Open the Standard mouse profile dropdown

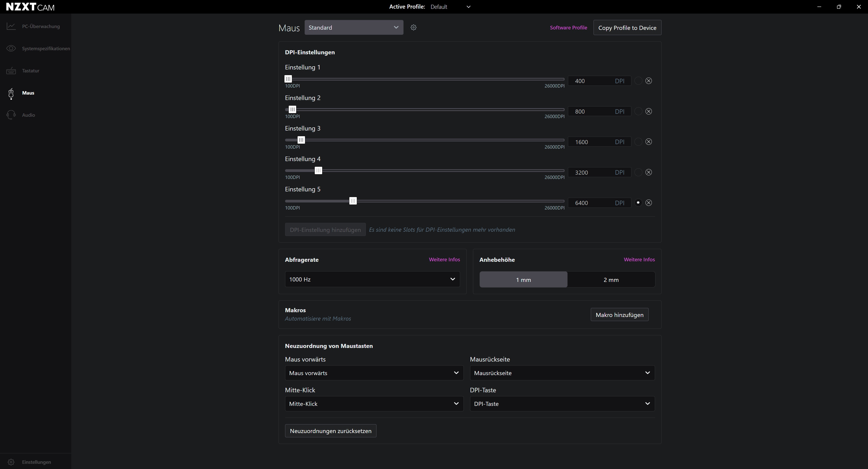click(x=354, y=27)
